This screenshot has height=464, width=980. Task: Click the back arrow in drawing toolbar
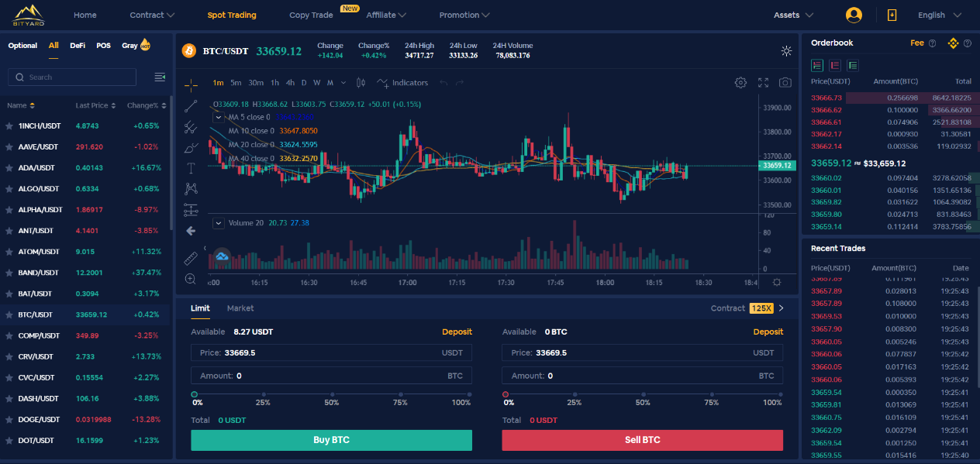pos(191,231)
